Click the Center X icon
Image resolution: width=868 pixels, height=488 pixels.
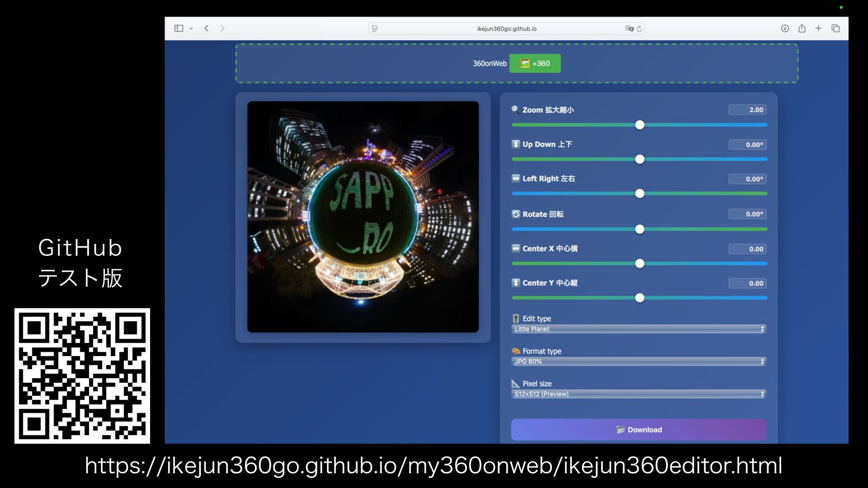click(515, 249)
